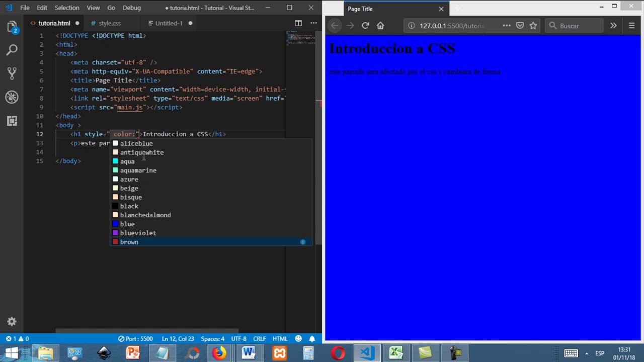Click the info icon on brown suggestion
The width and height of the screenshot is (644, 362).
[303, 242]
